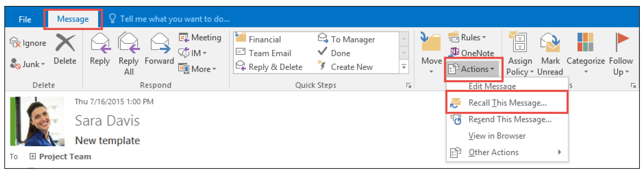This screenshot has height=175, width=644.
Task: Expand the Project Team recipient group
Action: 32,156
